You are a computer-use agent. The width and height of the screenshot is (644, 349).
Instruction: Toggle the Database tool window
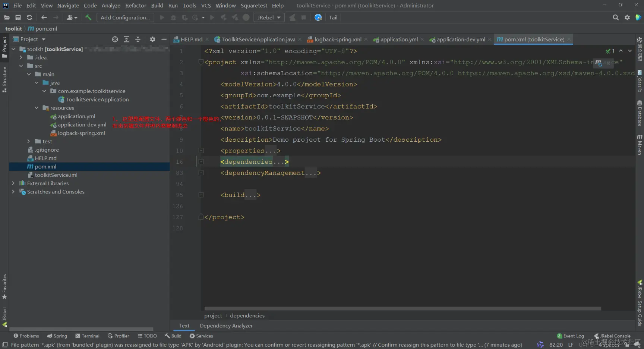[640, 113]
